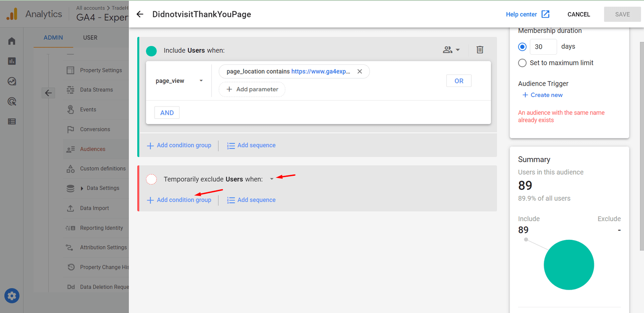Click the Property Settings icon
The width and height of the screenshot is (644, 313).
70,70
